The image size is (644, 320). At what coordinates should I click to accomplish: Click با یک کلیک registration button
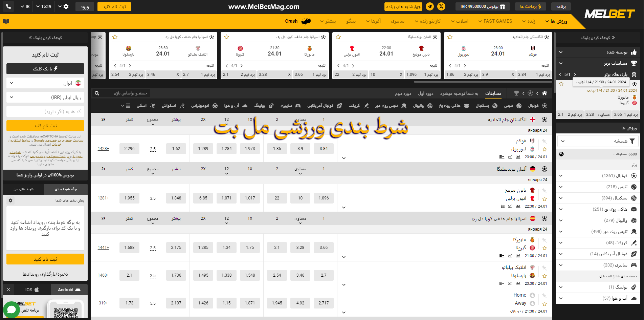45,69
